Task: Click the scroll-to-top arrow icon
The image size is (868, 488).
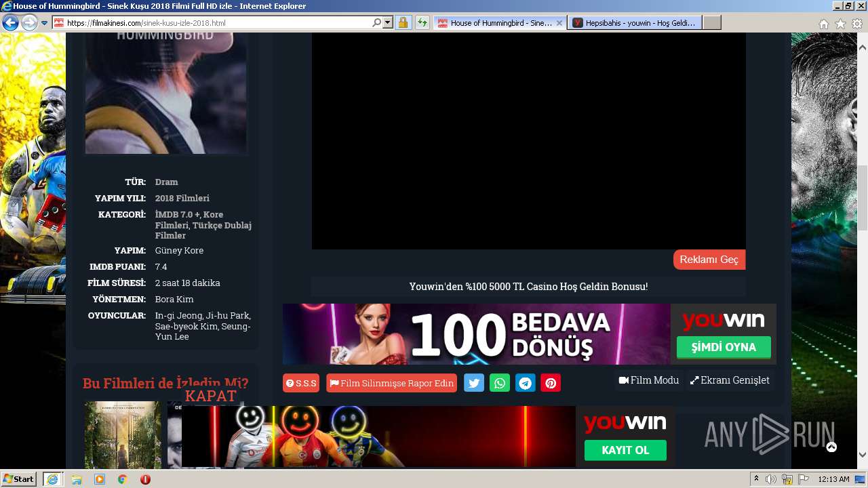Action: (831, 447)
